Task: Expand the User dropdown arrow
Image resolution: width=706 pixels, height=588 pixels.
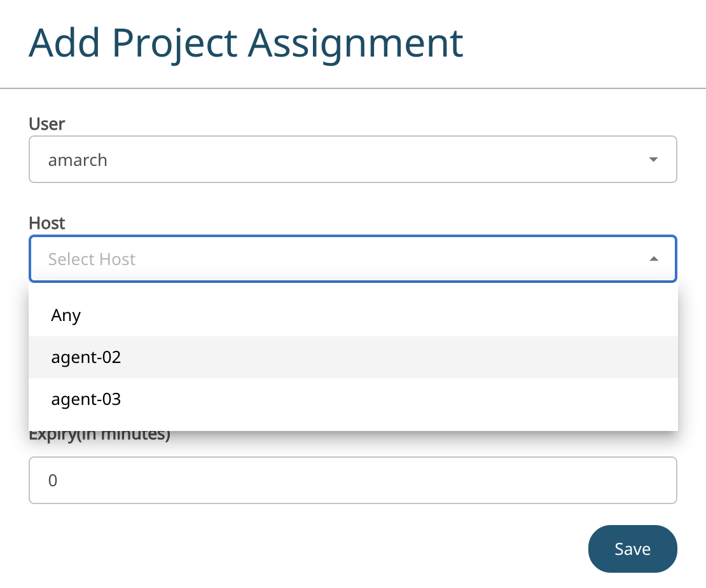Action: tap(653, 160)
